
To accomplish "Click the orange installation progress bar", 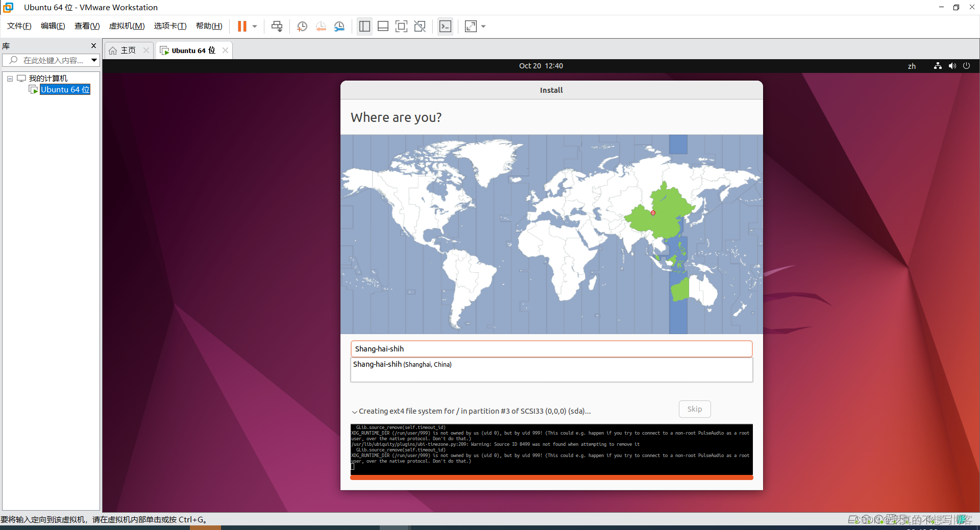I will pos(551,477).
